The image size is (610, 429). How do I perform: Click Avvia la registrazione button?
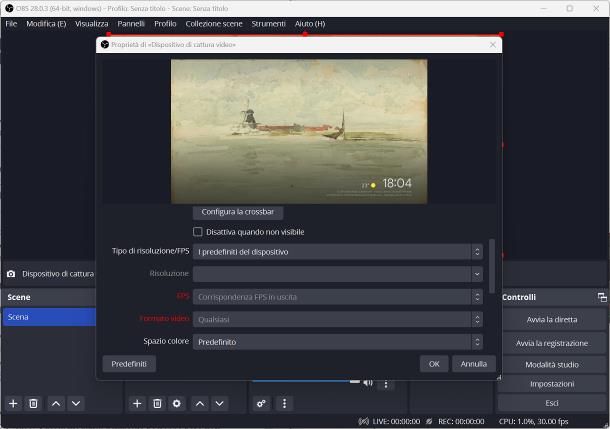(x=551, y=342)
